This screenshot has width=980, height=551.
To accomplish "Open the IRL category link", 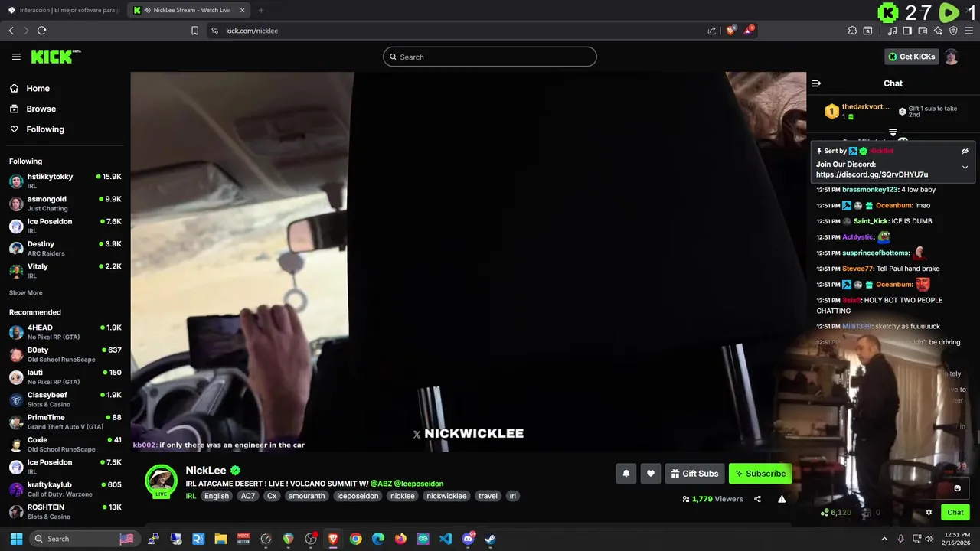I will point(191,496).
